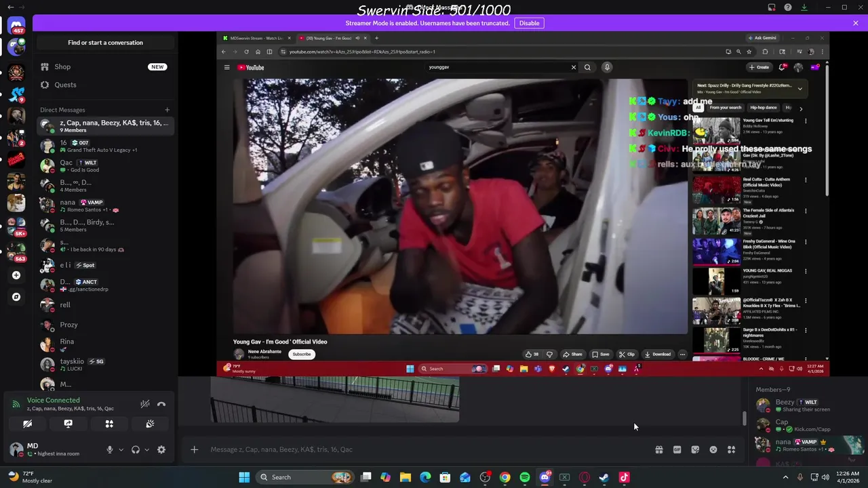Open the e l i conversation

click(105, 265)
